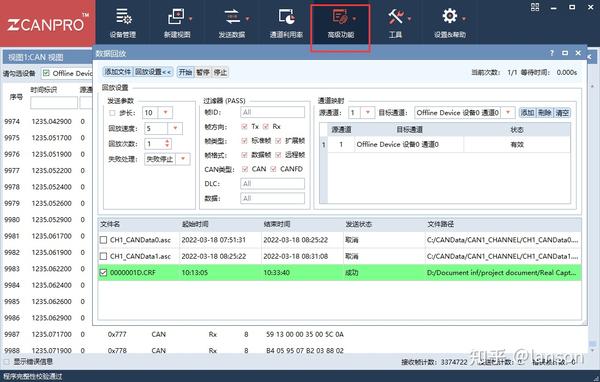Toggle the Rx frame direction checkbox
The height and width of the screenshot is (382, 600).
point(266,126)
